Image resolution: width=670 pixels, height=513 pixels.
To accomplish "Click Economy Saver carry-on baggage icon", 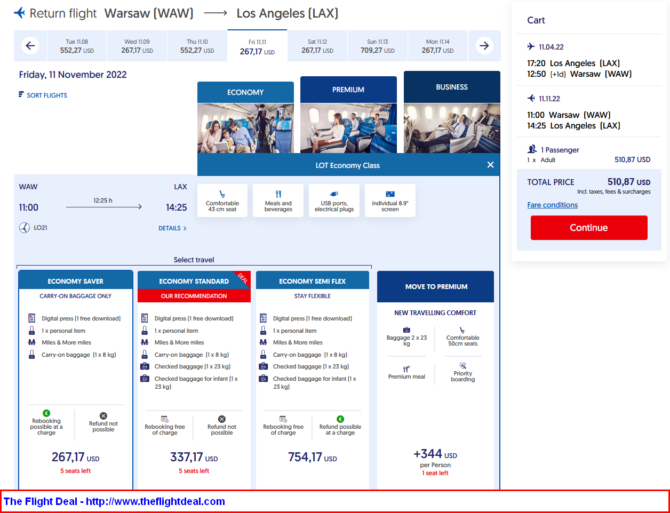I will (x=32, y=355).
